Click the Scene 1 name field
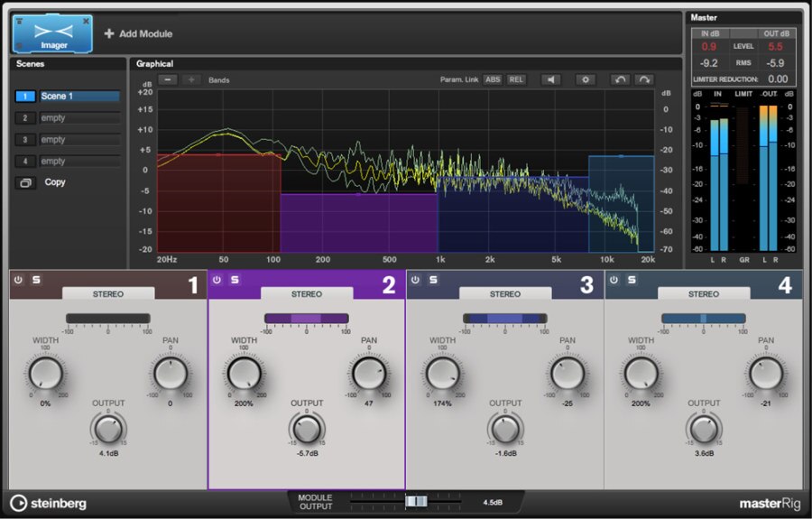This screenshot has width=812, height=519. coord(79,97)
